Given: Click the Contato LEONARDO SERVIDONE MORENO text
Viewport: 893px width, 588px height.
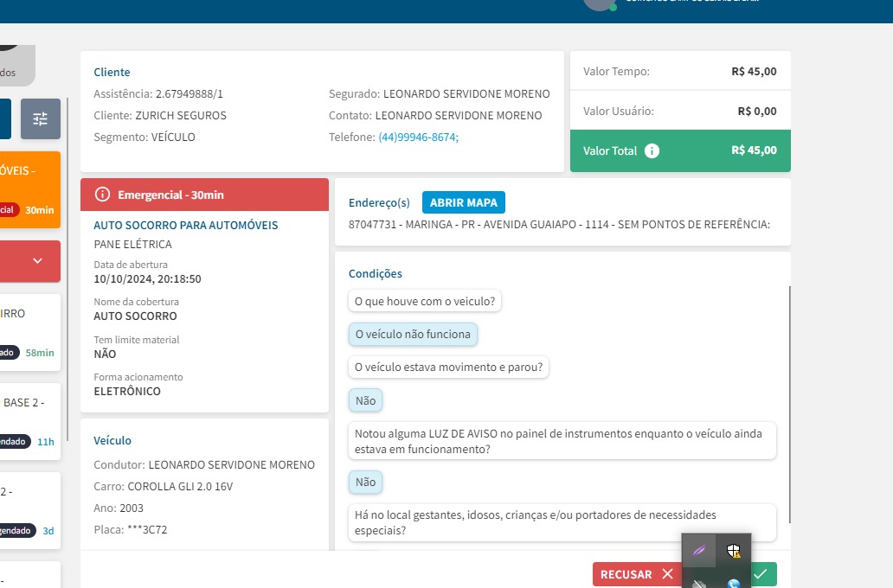Looking at the screenshot, I should coord(435,116).
